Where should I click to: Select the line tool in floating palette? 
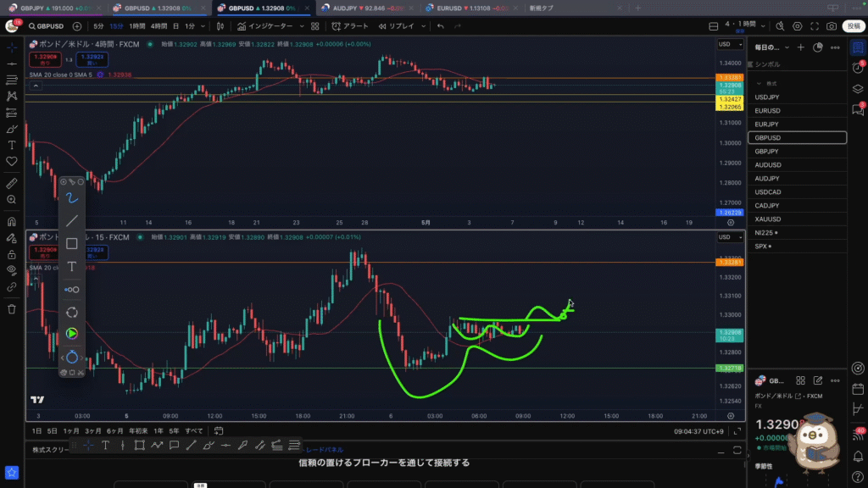pos(72,221)
